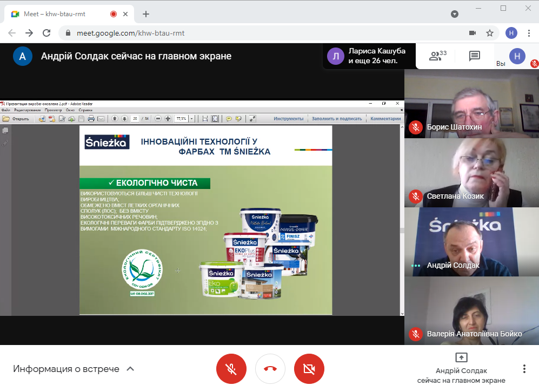Viewport: 539px width, 392px height.
Task: Select the Meet khw-btau-rmt browser tab
Action: click(x=65, y=14)
